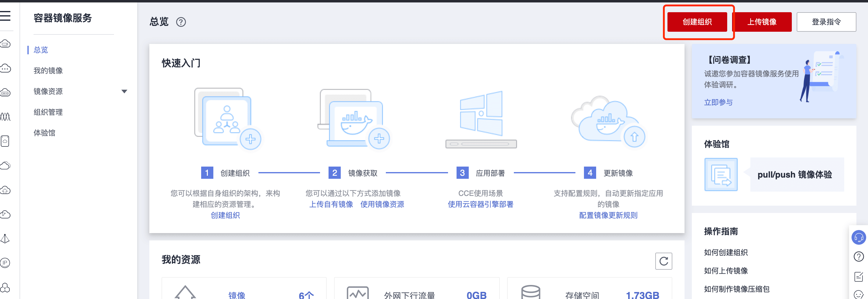Open the customer service headset icon
Image resolution: width=868 pixels, height=299 pixels.
coord(858,237)
